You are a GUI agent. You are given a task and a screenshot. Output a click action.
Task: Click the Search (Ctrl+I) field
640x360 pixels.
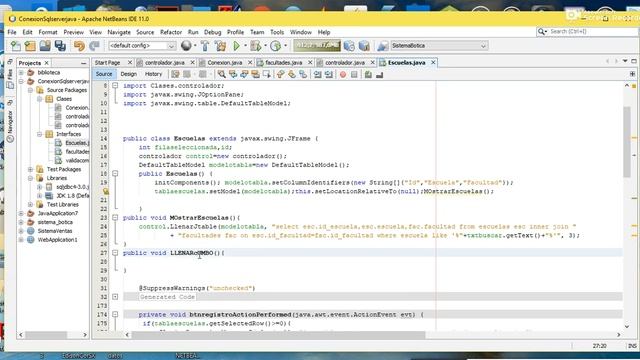(x=588, y=31)
